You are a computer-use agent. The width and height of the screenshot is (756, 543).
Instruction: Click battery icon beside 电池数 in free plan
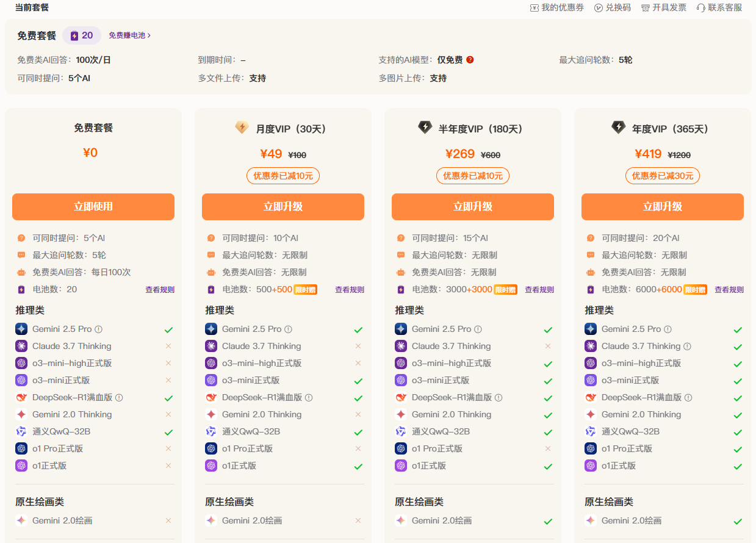click(x=21, y=290)
